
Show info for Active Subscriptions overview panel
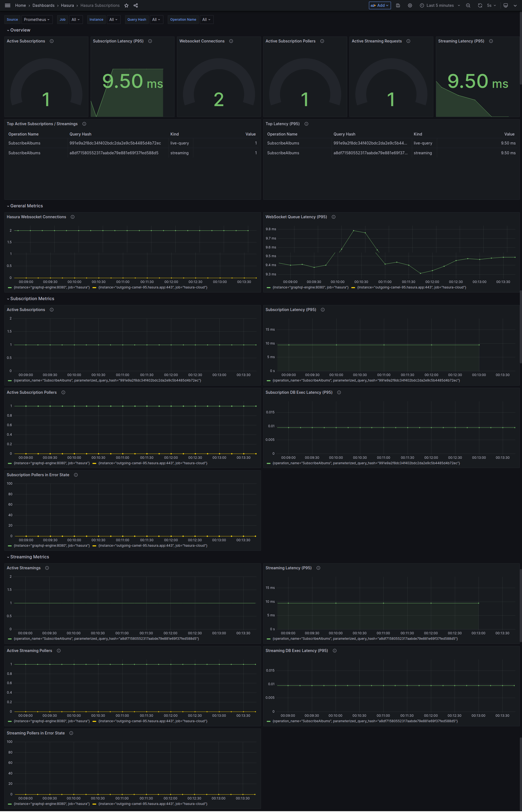pyautogui.click(x=52, y=41)
